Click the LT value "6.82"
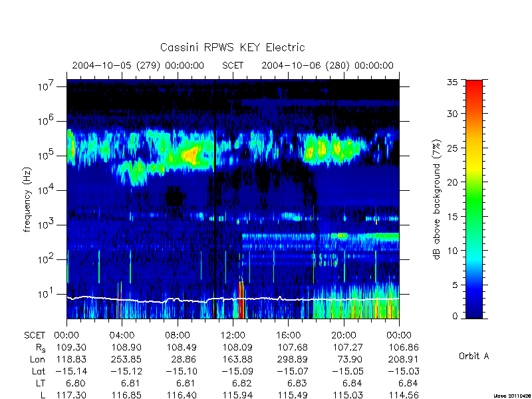 click(241, 383)
